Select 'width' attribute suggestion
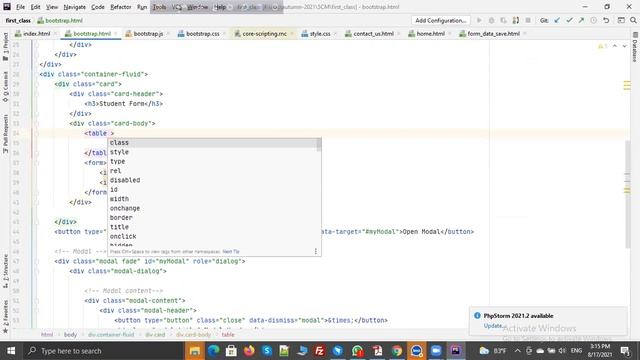640x360 pixels. [x=212, y=199]
